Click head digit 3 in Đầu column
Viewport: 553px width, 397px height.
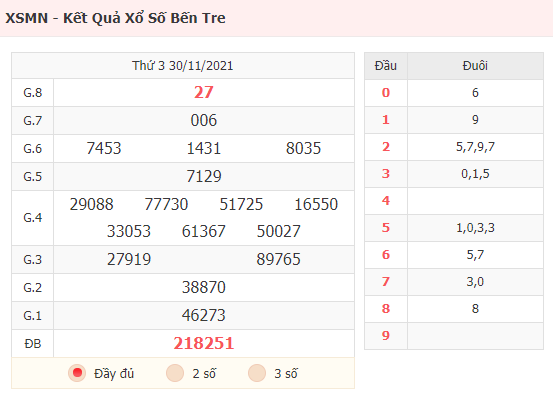[x=386, y=173]
